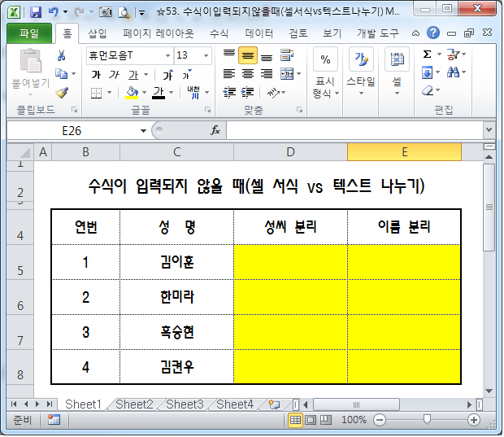Open the borders dropdown arrow
This screenshot has height=437, width=504.
tap(109, 93)
